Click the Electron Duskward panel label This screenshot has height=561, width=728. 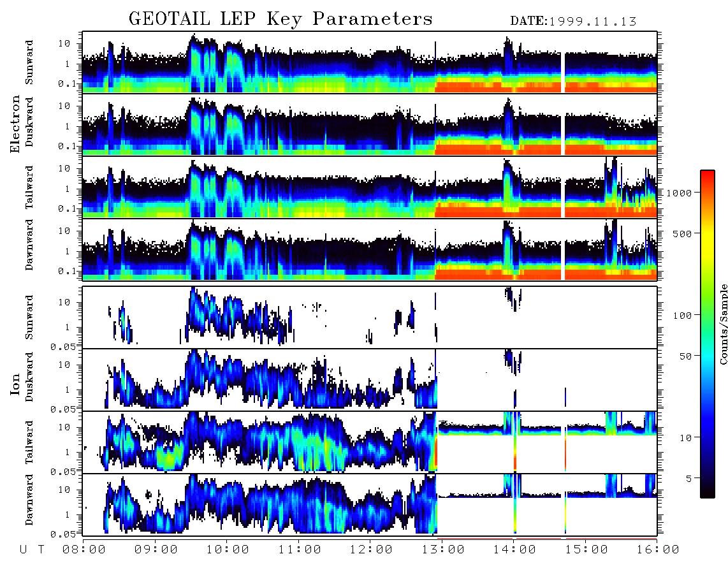(29, 122)
